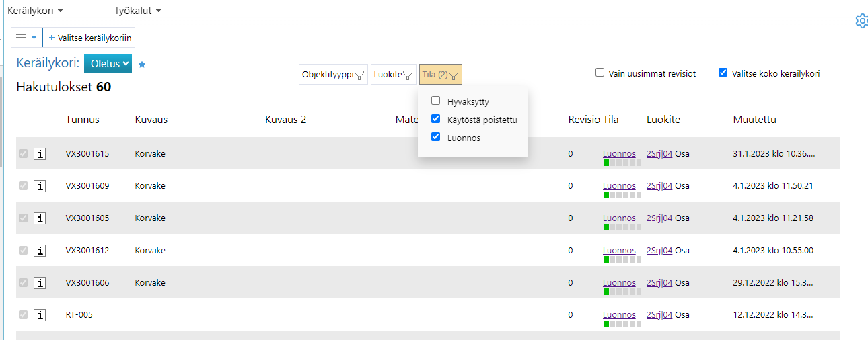This screenshot has width=868, height=340.
Task: Open info icon on RT-005 row
Action: click(40, 315)
